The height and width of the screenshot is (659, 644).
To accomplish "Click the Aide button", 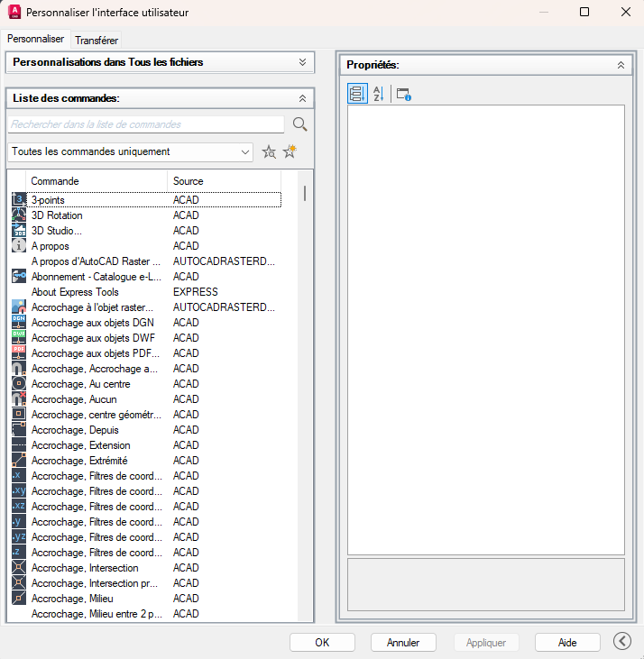I will [567, 643].
